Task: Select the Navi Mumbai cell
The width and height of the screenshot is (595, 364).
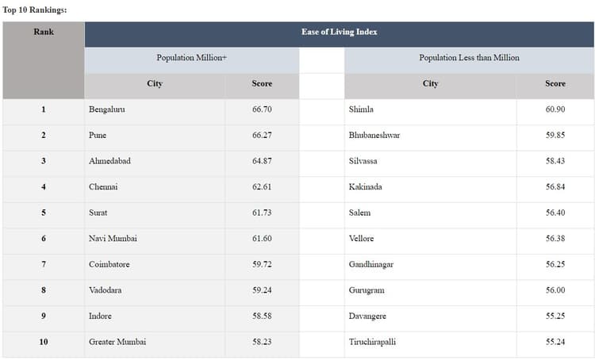Action: tap(112, 239)
